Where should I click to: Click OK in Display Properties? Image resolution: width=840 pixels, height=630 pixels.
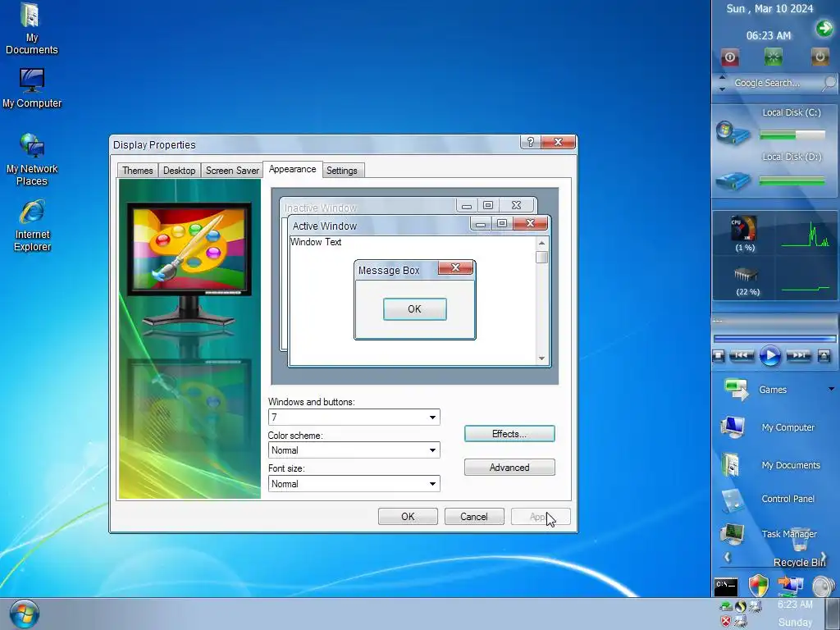(x=408, y=517)
